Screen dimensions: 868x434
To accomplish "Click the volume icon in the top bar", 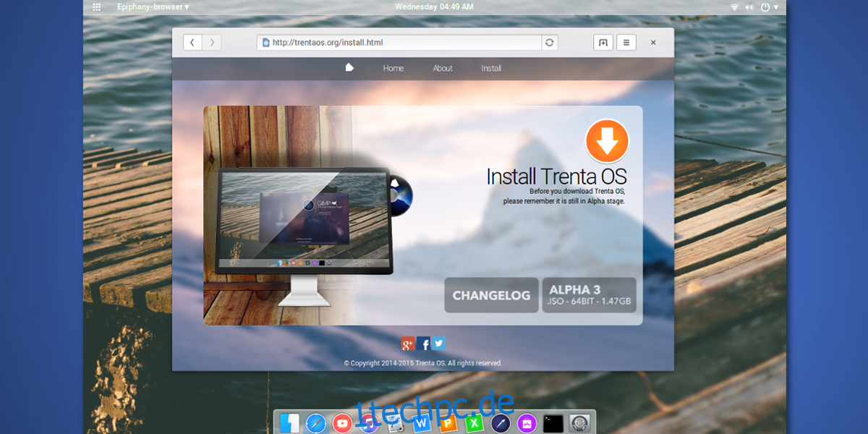I will 750,7.
